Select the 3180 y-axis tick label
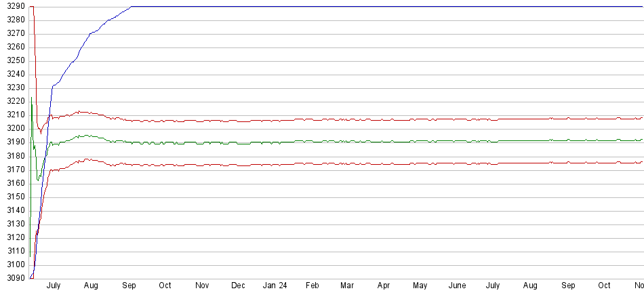The height and width of the screenshot is (295, 644). (x=15, y=156)
